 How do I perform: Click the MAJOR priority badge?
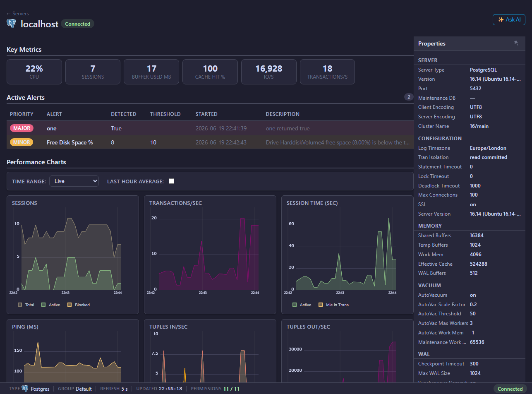[22, 128]
